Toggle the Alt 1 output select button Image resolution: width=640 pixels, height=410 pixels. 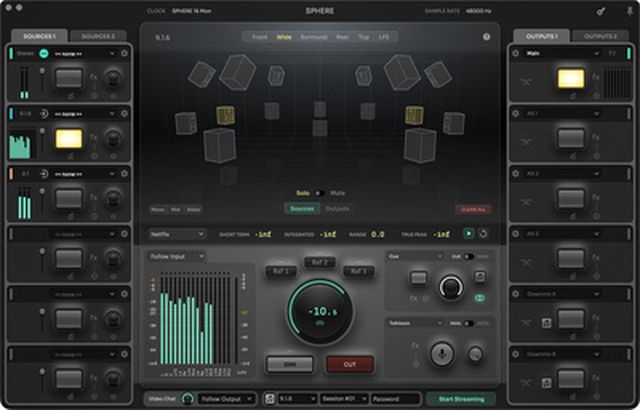571,139
